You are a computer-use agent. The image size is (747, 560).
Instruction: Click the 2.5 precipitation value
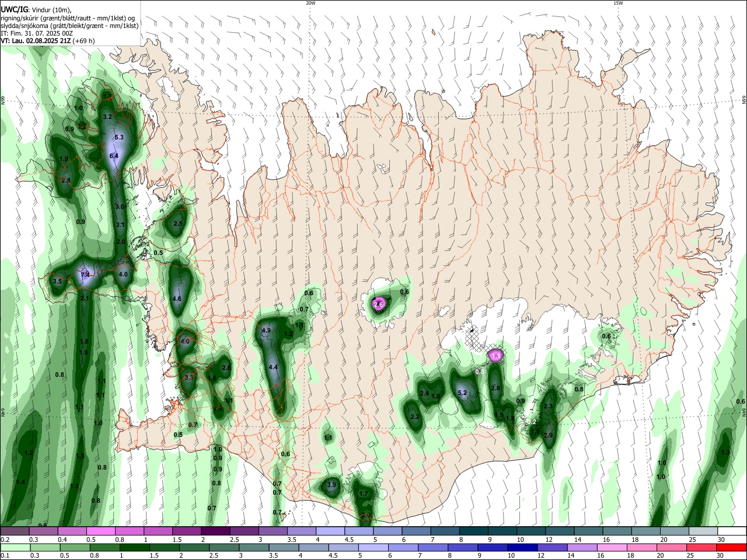178,223
